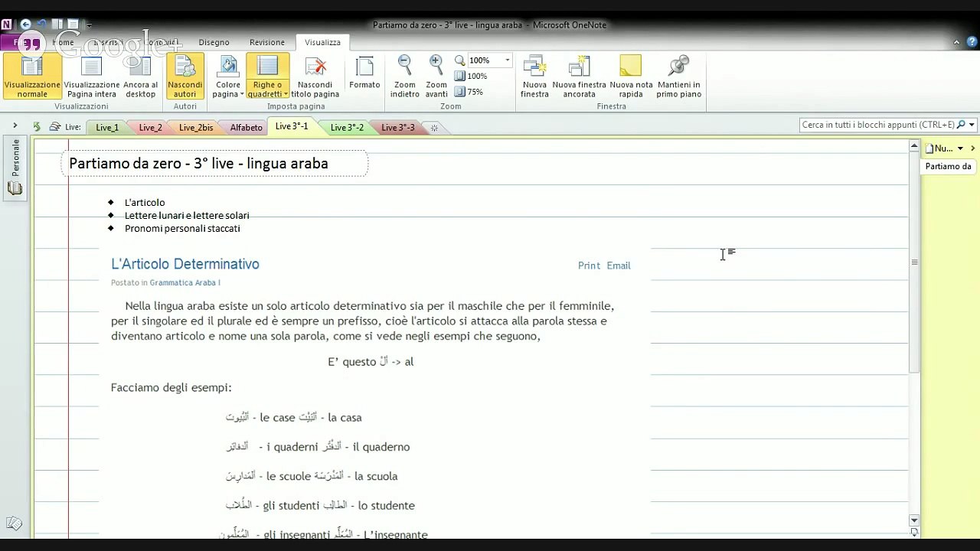Select the Partiamo da page in the page list
The height and width of the screenshot is (551, 980).
click(949, 167)
